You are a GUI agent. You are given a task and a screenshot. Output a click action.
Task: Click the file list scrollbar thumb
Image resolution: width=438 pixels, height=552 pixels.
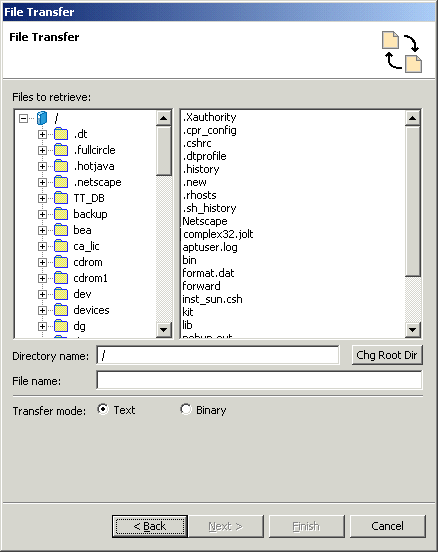[413, 201]
